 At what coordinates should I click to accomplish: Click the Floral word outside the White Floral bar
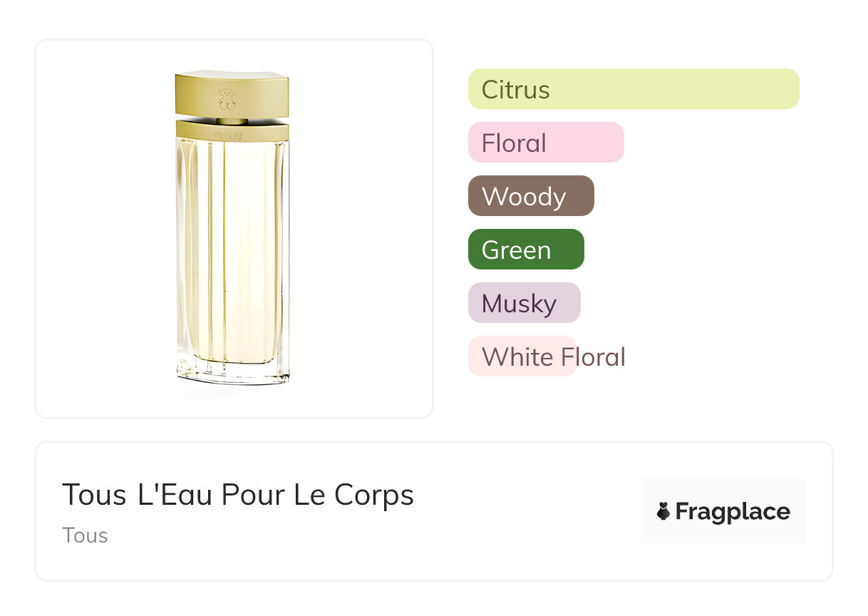pyautogui.click(x=601, y=356)
